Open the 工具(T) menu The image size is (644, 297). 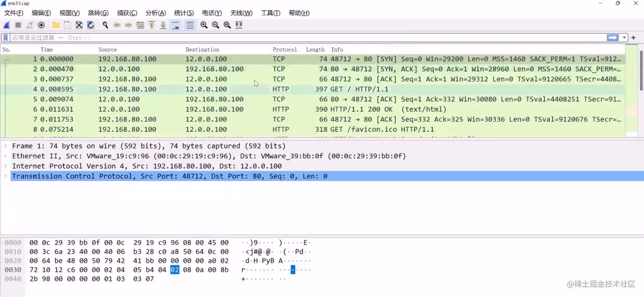(x=270, y=13)
